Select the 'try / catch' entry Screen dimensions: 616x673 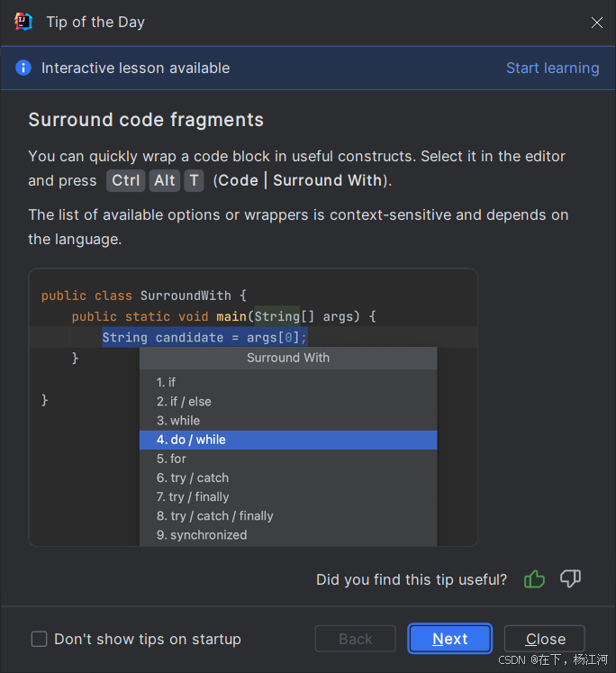[193, 477]
